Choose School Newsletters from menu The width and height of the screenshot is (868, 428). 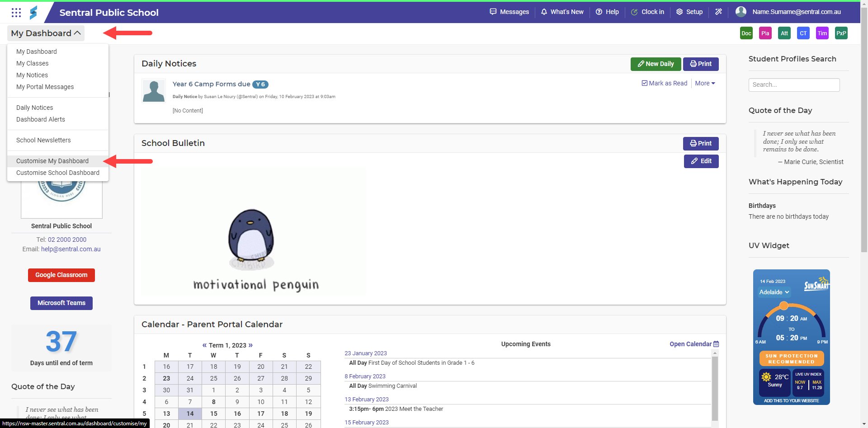point(43,140)
